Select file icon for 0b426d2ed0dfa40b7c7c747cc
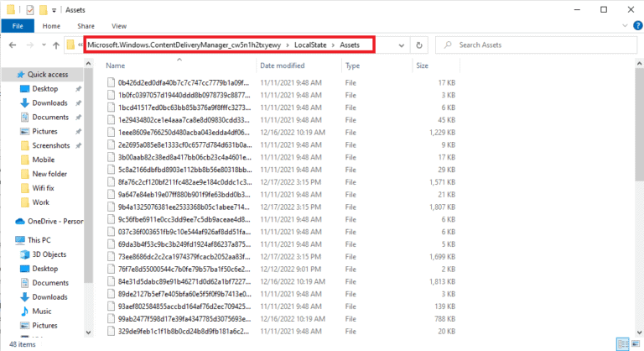This screenshot has width=644, height=351. [x=111, y=82]
